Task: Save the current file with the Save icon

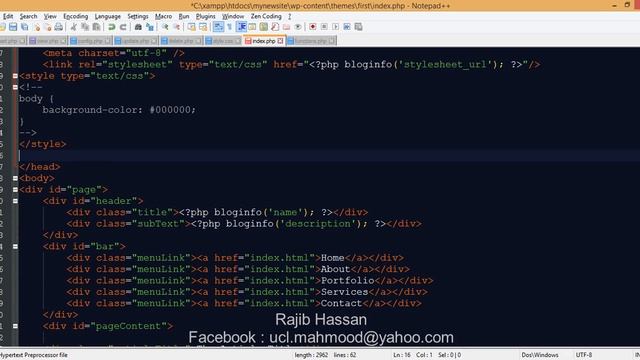Action: pyautogui.click(x=13, y=27)
